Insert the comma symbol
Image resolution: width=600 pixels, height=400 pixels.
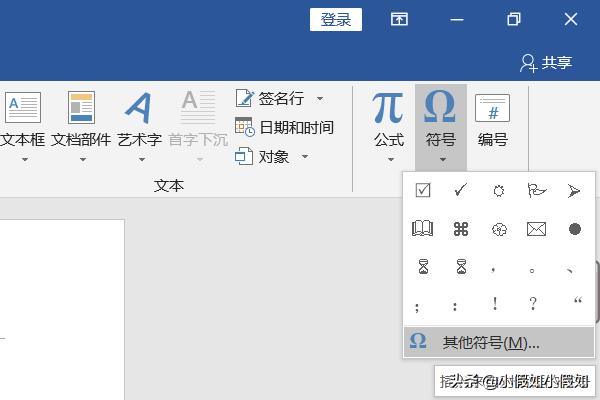click(493, 270)
